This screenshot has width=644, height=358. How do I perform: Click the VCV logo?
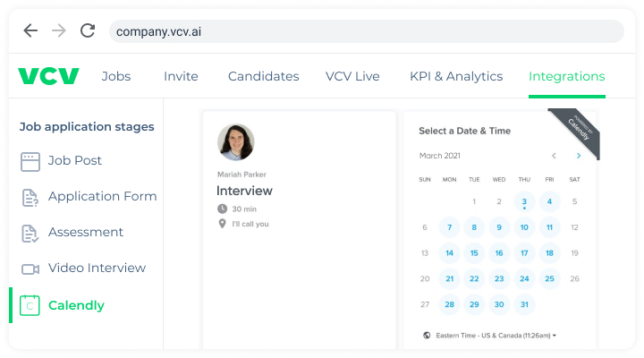pos(48,76)
